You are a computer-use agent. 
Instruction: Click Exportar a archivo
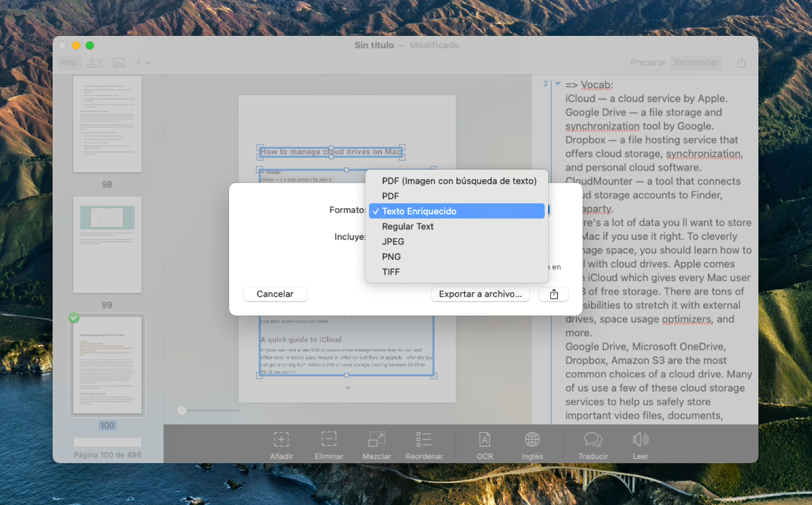480,294
